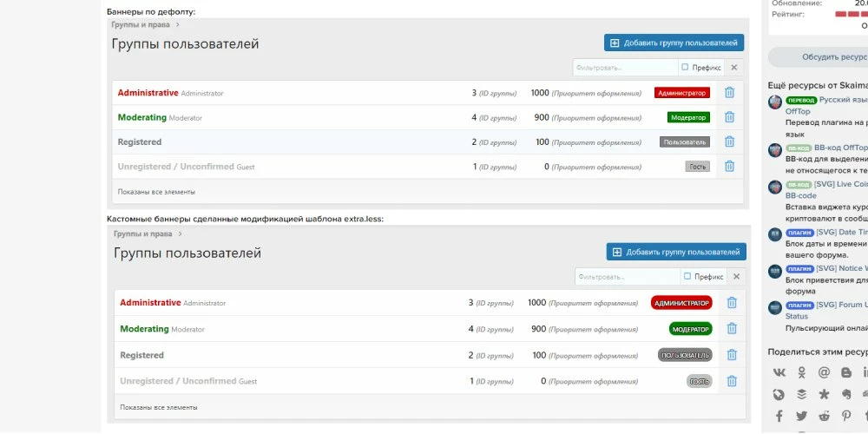
Task: Expand bottom Группы и права breadcrumb chevron
Action: click(180, 233)
